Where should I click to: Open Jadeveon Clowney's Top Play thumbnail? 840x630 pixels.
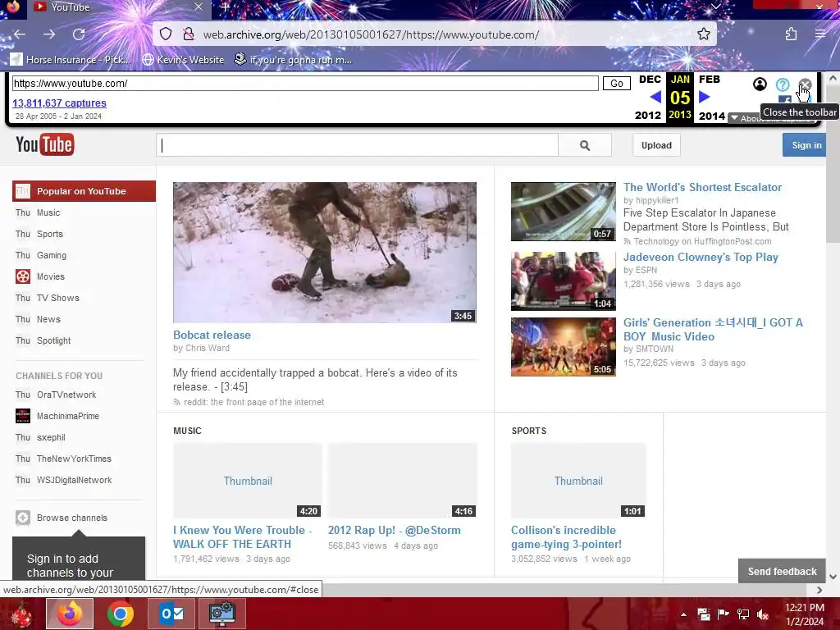click(x=563, y=281)
